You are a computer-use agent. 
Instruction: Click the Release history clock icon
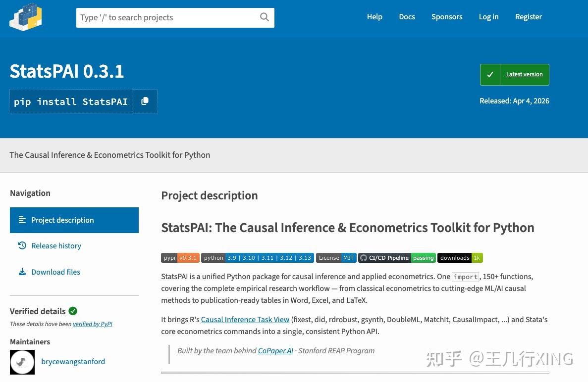(x=22, y=246)
